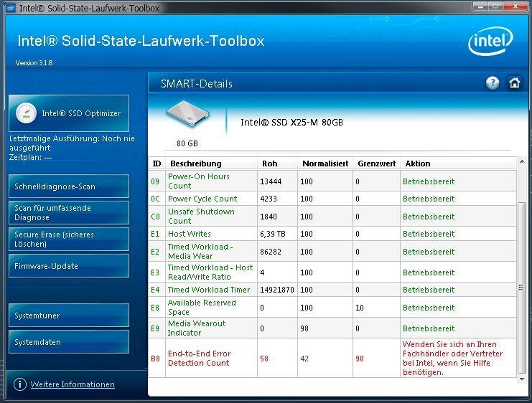Click threshold value 90 in B8 row
This screenshot has width=532, height=403.
tap(360, 359)
